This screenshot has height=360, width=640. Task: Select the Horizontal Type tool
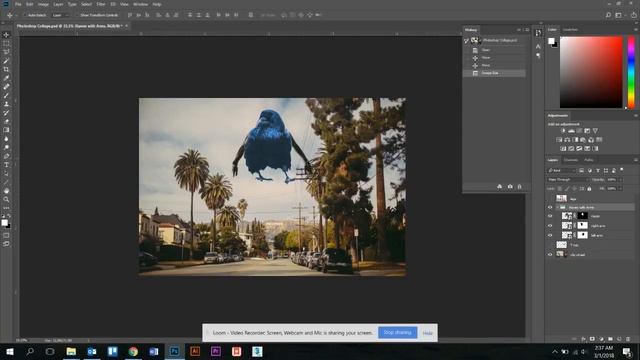(x=6, y=164)
